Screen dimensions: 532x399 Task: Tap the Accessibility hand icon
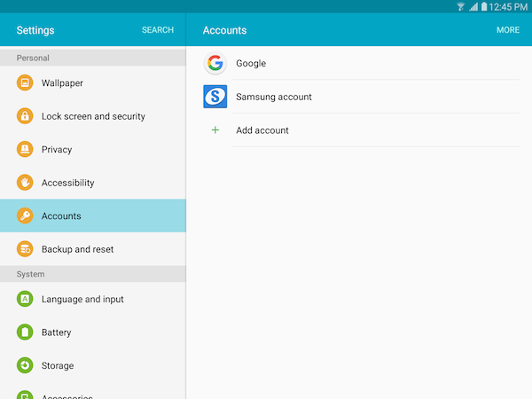click(25, 183)
